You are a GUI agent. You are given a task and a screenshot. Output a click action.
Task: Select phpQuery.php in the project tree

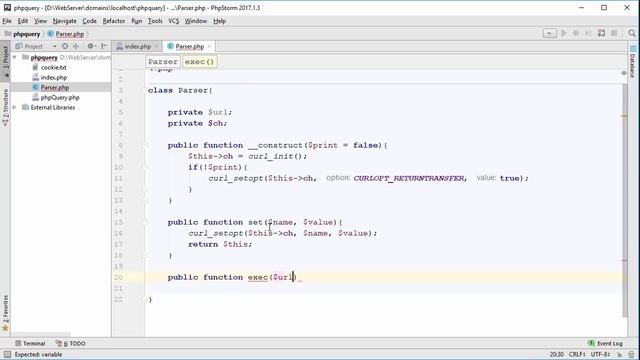60,98
